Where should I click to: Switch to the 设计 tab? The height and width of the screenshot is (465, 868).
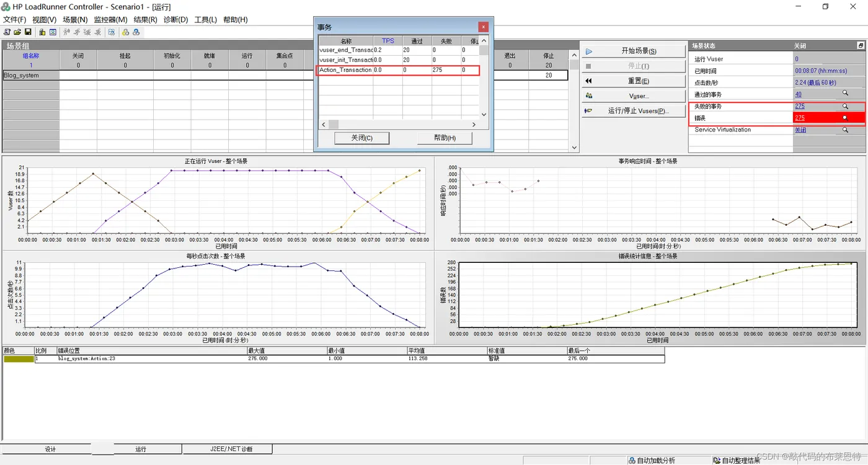point(50,449)
